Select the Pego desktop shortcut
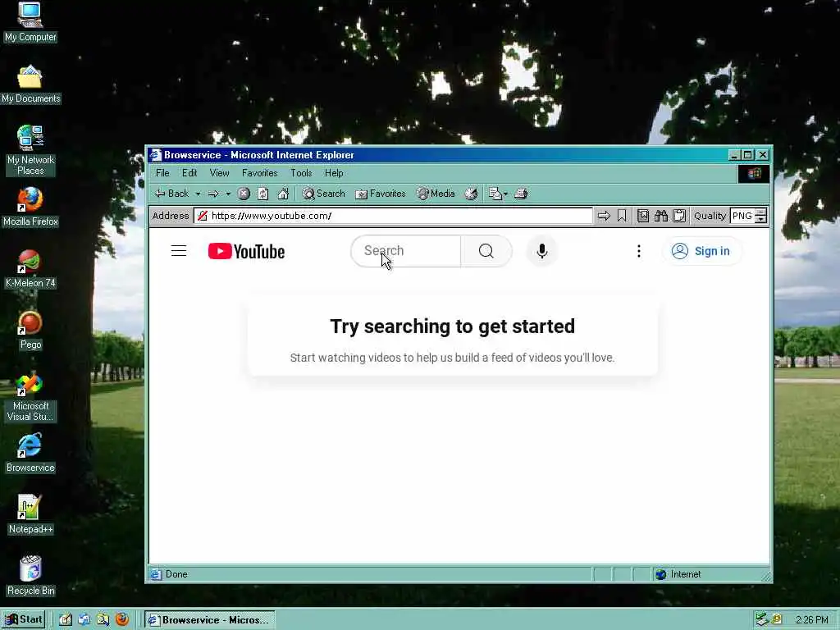Screen dimensions: 840x630 30,330
